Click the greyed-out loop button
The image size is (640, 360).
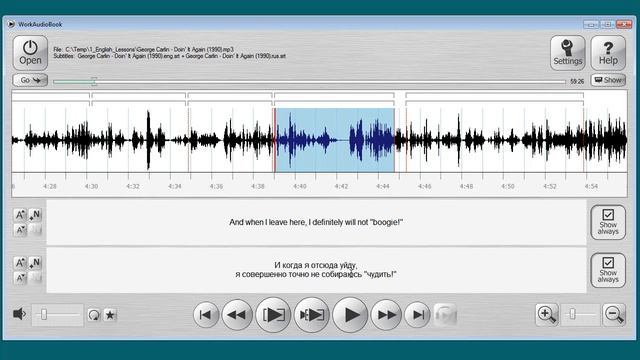[x=445, y=315]
